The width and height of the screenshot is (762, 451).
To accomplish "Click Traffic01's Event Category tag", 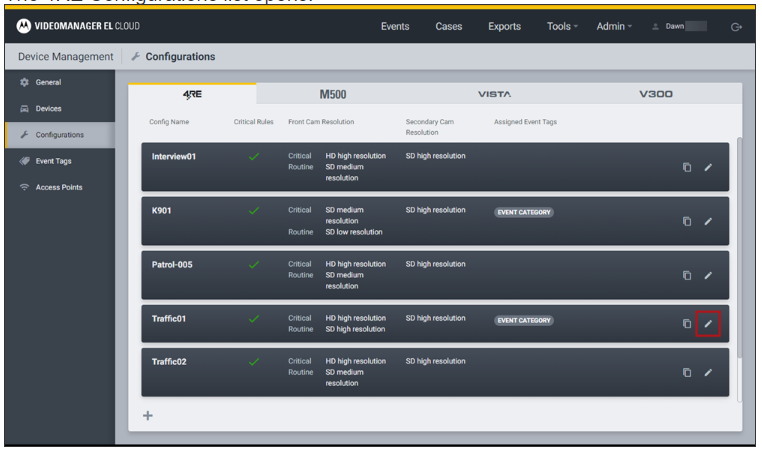I will click(x=524, y=320).
